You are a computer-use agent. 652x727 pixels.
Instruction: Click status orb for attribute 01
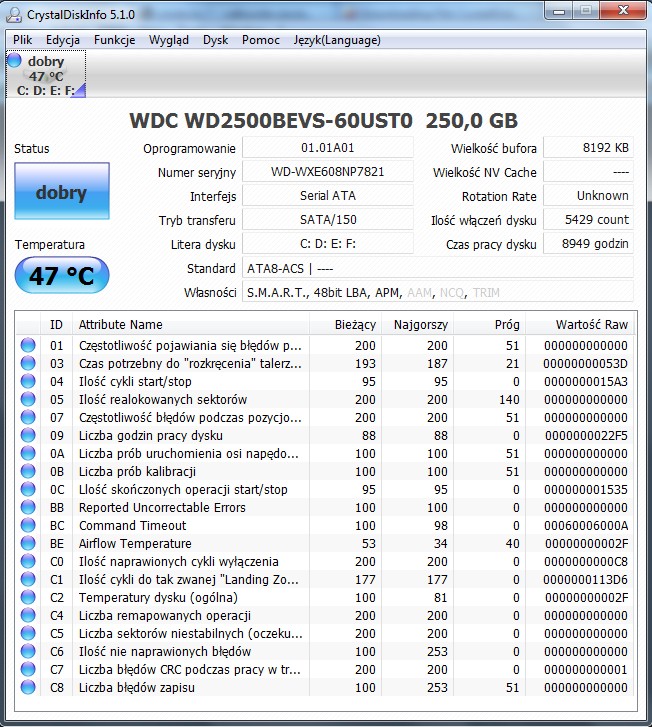28,345
